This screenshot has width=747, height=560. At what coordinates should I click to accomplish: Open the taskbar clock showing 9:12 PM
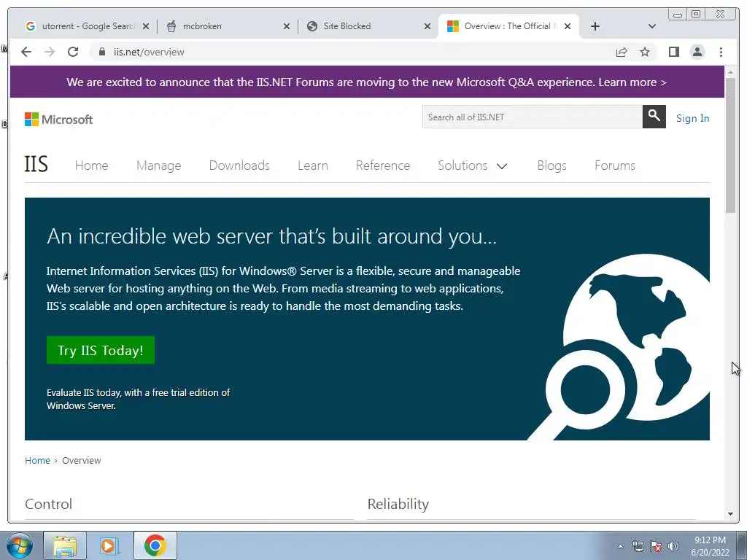click(x=710, y=546)
